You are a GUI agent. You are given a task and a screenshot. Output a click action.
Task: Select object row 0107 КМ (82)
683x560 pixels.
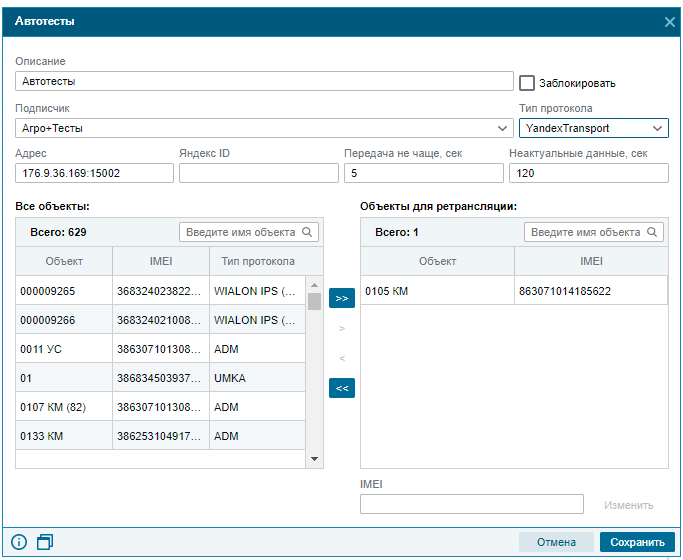click(x=160, y=407)
